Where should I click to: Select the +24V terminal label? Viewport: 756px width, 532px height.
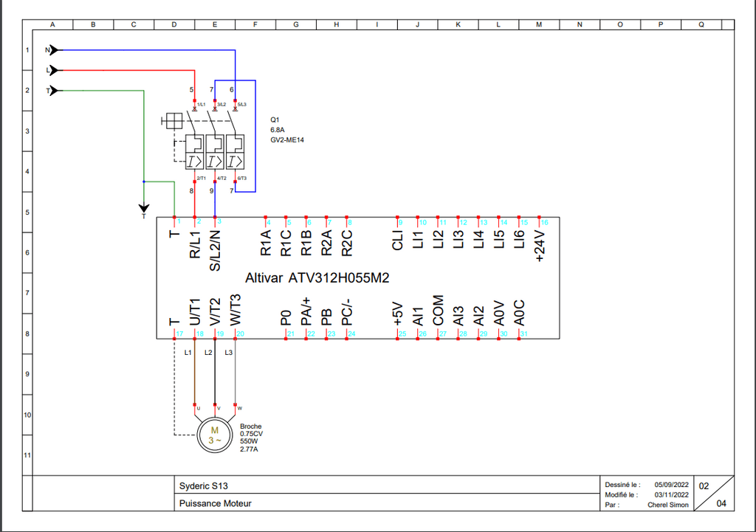point(540,245)
